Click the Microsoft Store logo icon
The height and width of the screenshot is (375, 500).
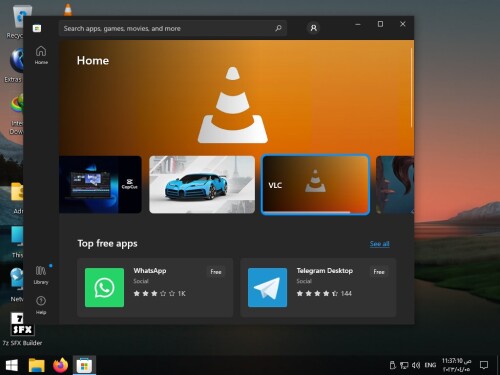(37, 28)
